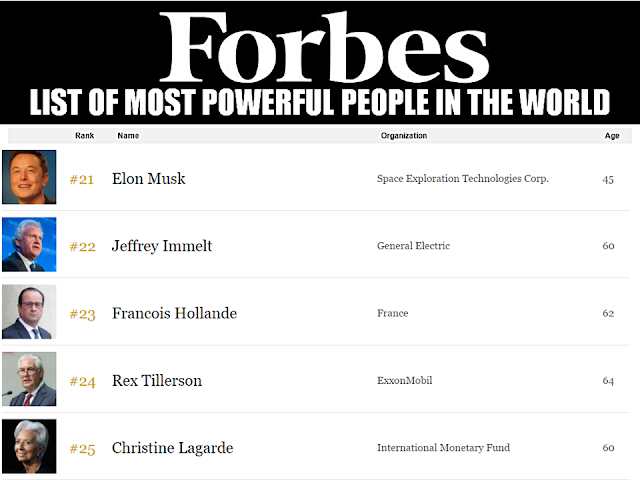640x480 pixels.
Task: Open Christine Lagarde's profile photo
Action: click(x=29, y=446)
